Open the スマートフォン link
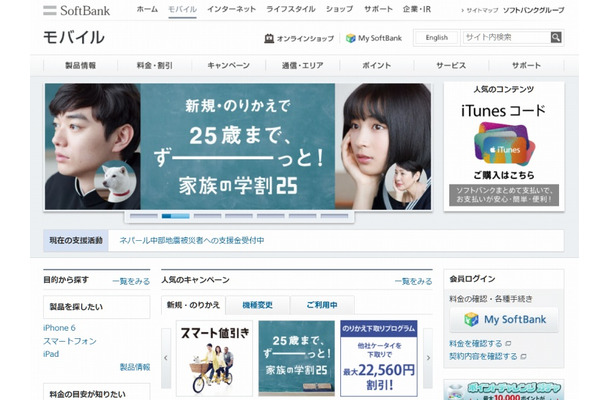Viewport: 610px width, 400px height. click(70, 341)
